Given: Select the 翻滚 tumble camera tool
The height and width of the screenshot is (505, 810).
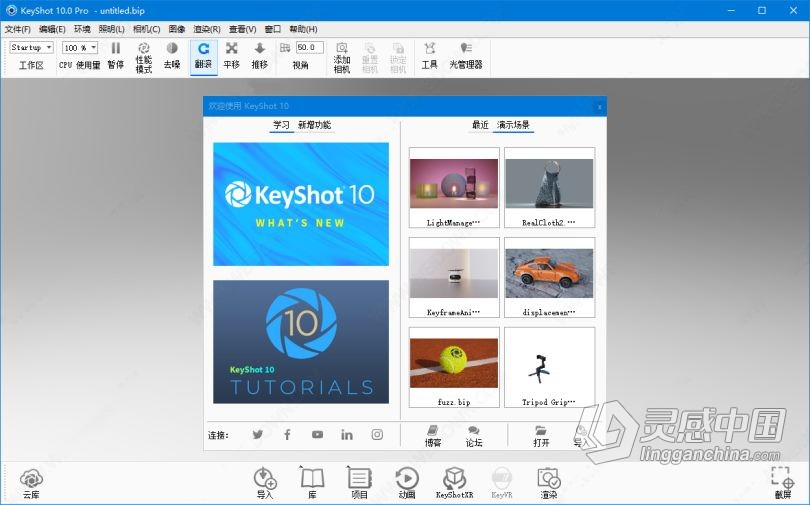Looking at the screenshot, I should click(x=204, y=56).
